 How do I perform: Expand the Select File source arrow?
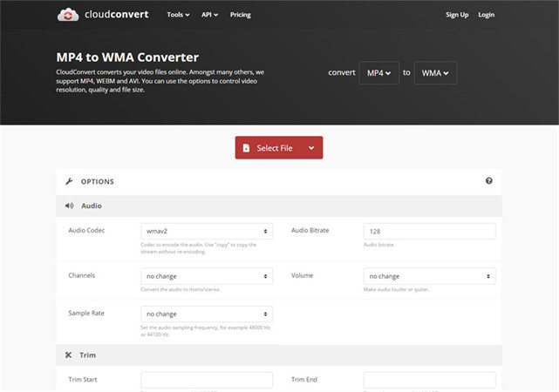point(311,148)
